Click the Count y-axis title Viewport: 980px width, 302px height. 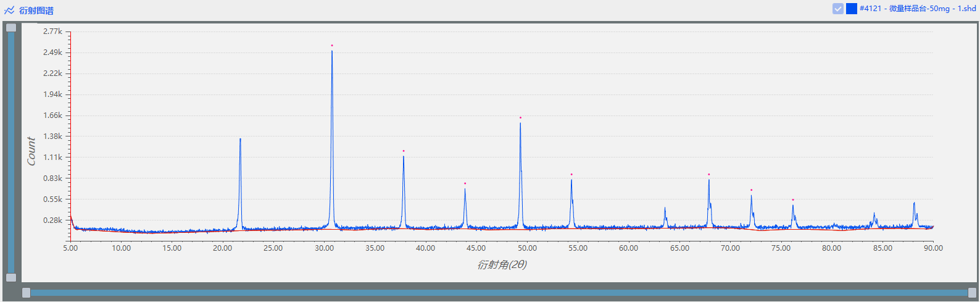pos(31,151)
